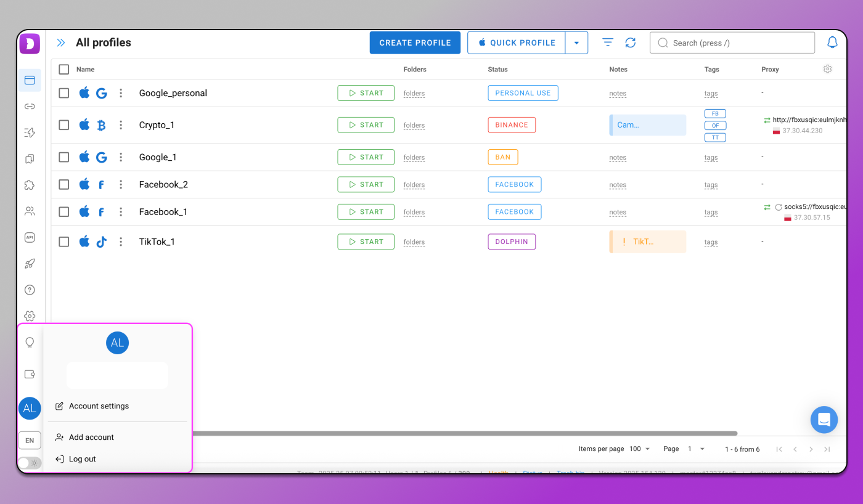
Task: Open the filter icon in the toolbar
Action: coord(608,43)
